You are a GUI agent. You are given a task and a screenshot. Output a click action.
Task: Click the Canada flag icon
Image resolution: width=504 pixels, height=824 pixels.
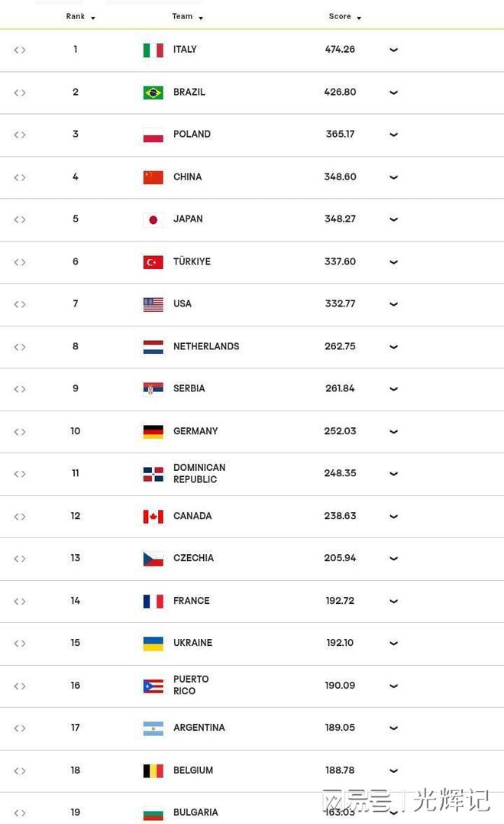153,517
